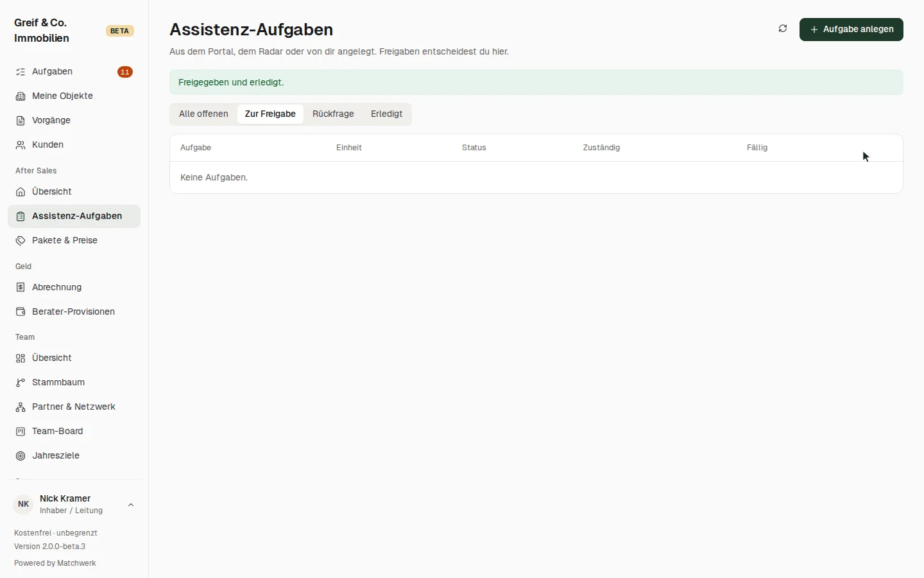Screen dimensions: 924x578
Task: Go to Abrechnung page
Action: click(x=74, y=288)
